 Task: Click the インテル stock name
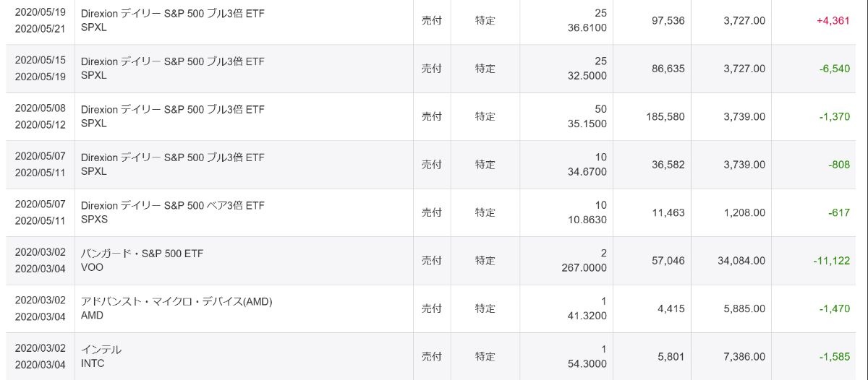point(101,350)
